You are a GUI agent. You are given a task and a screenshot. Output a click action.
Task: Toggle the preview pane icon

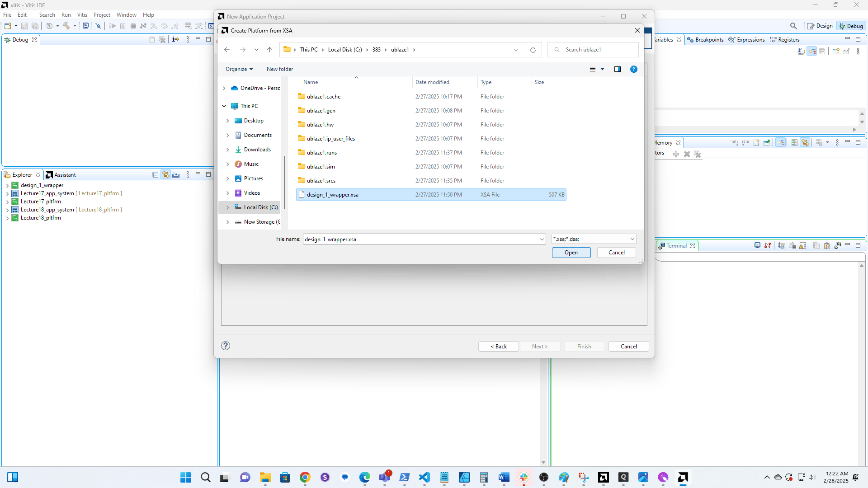pyautogui.click(x=618, y=69)
